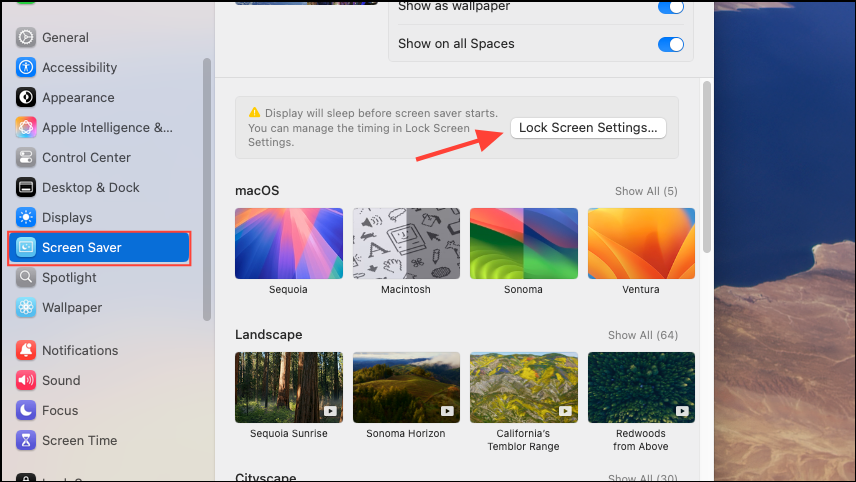Open Displays settings
This screenshot has width=856, height=482.
[x=99, y=217]
